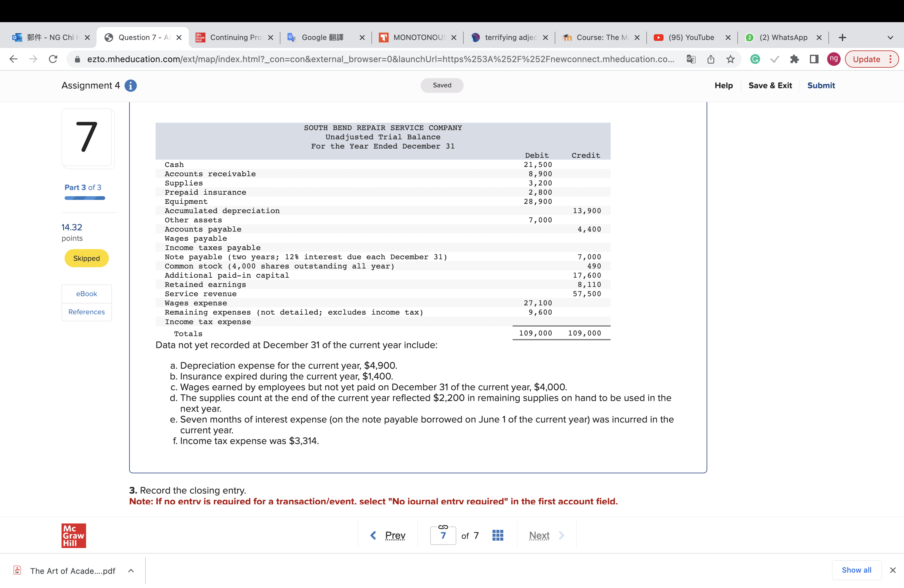This screenshot has width=904, height=588.
Task: Click the '14.32' points value
Action: point(72,227)
